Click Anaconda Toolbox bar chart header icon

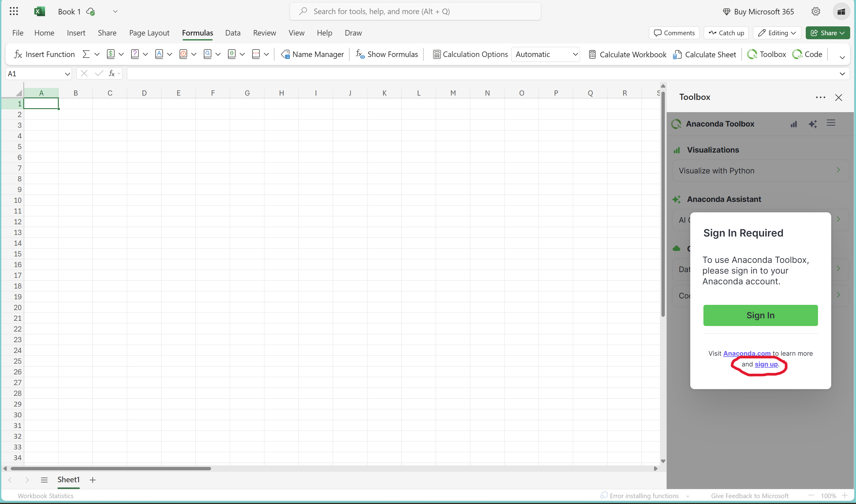pos(794,124)
